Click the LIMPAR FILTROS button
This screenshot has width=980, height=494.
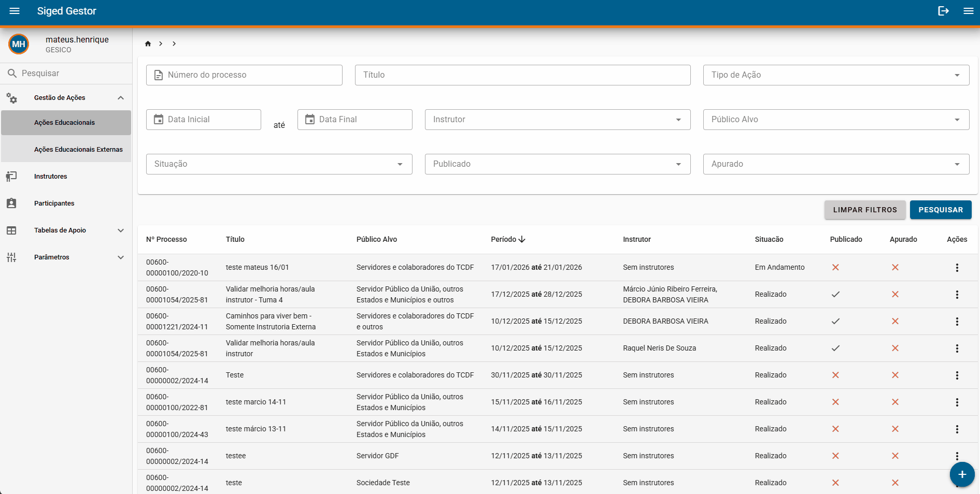865,210
